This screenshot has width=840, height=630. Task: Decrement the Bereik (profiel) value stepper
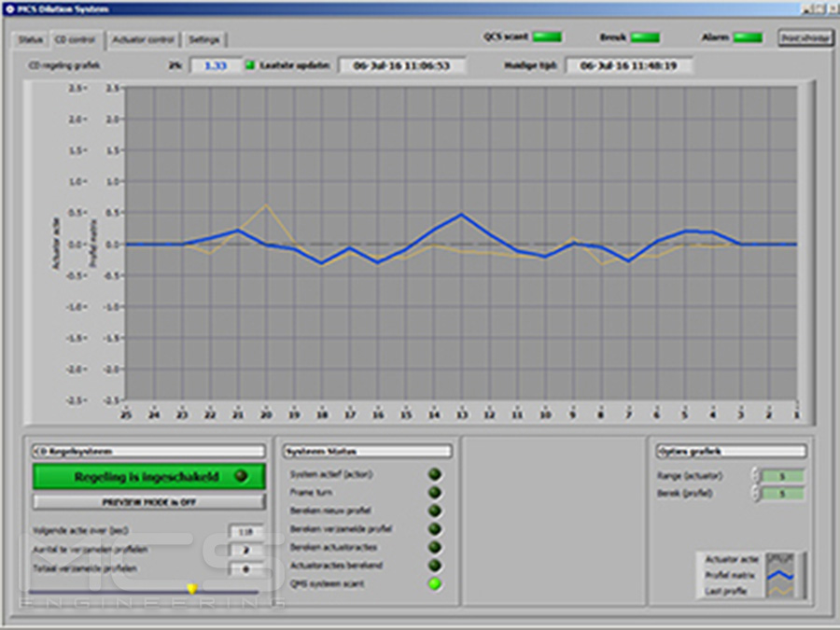756,497
